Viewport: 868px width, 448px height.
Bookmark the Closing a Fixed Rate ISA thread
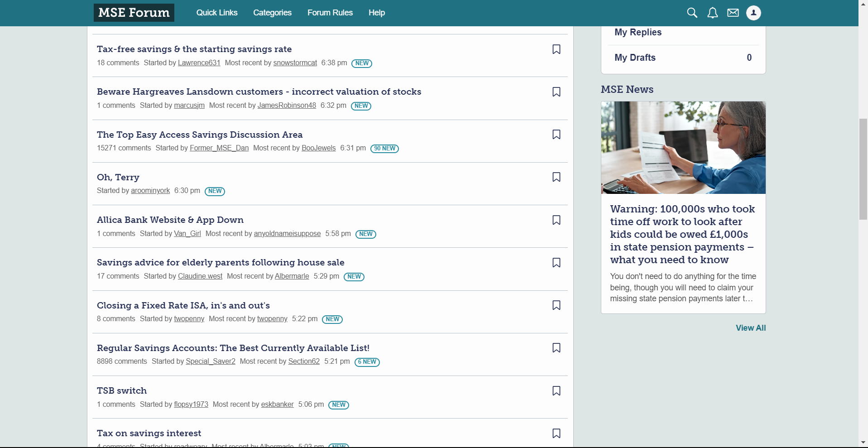[556, 305]
